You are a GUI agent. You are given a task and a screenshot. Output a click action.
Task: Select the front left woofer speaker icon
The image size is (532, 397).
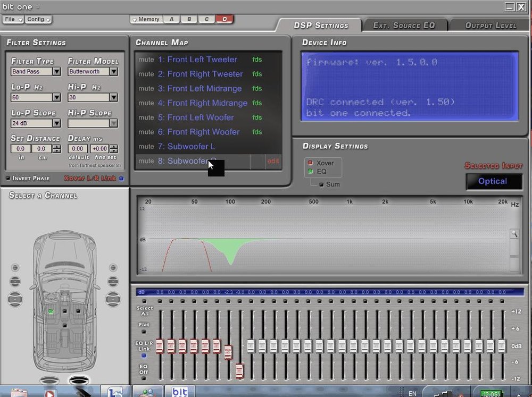[15, 299]
